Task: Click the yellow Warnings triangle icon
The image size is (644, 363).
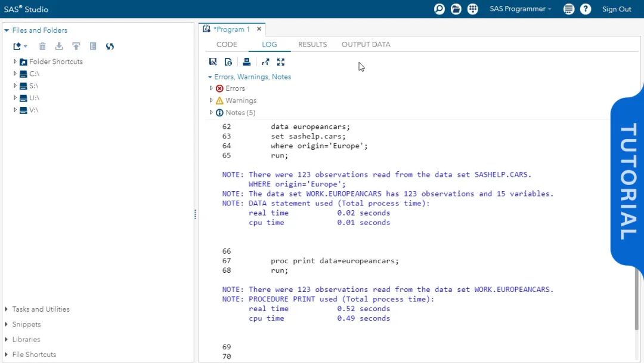Action: [x=219, y=100]
